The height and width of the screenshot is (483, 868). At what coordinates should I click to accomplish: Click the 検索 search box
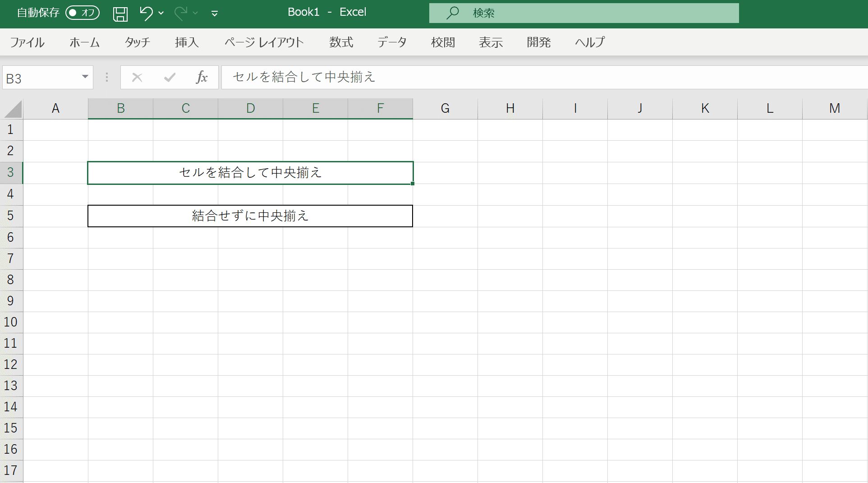584,13
